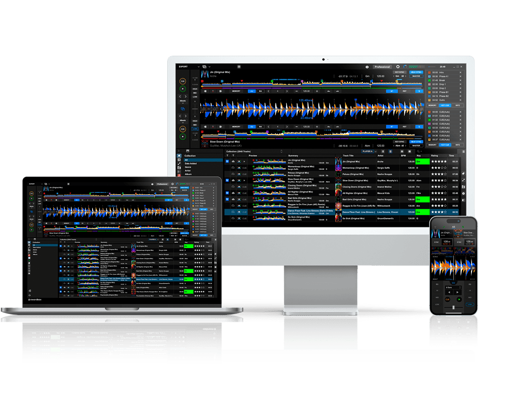This screenshot has width=530, height=420.
Task: Click the blue linked-decks icon between deck controls on iMac
Action: coord(183,109)
